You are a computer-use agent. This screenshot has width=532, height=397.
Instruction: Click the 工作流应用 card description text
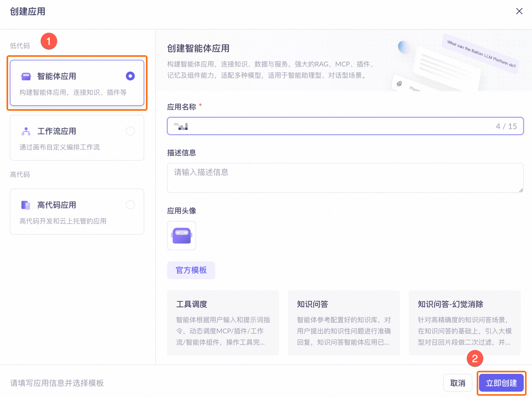coord(60,147)
